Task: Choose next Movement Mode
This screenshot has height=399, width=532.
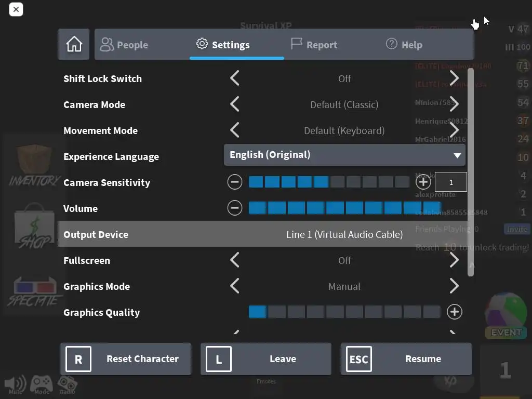Action: coord(454,130)
